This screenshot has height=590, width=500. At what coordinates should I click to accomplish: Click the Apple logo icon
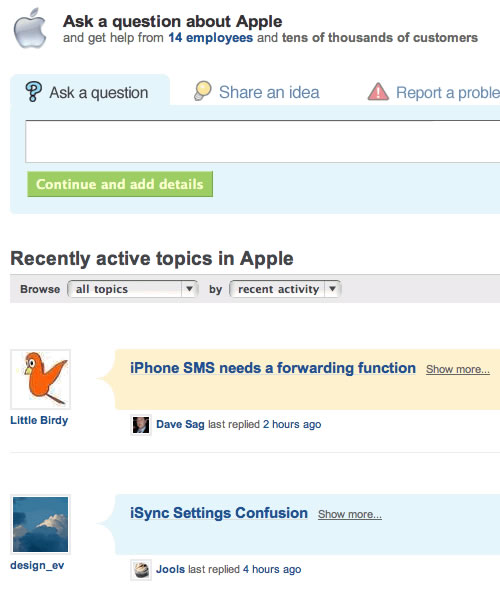coord(30,29)
